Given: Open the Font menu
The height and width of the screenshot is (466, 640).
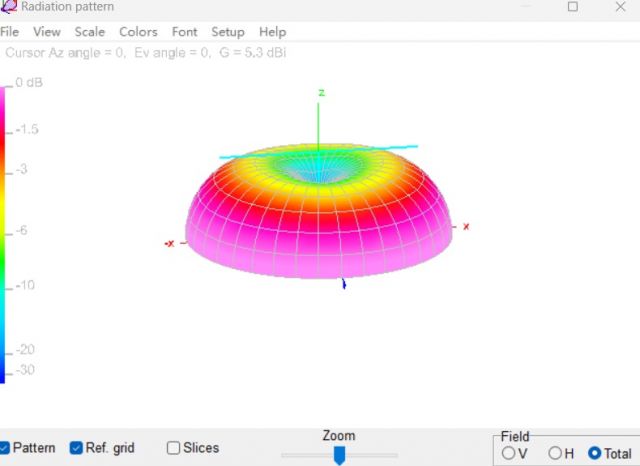Looking at the screenshot, I should (184, 32).
